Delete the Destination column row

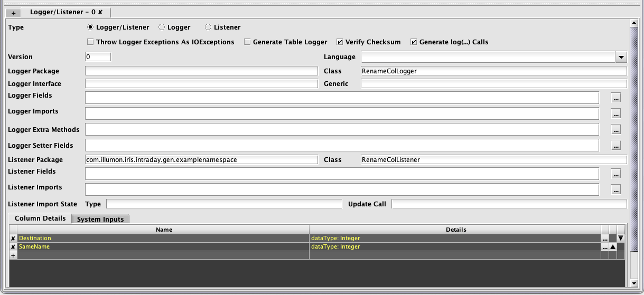coord(13,239)
